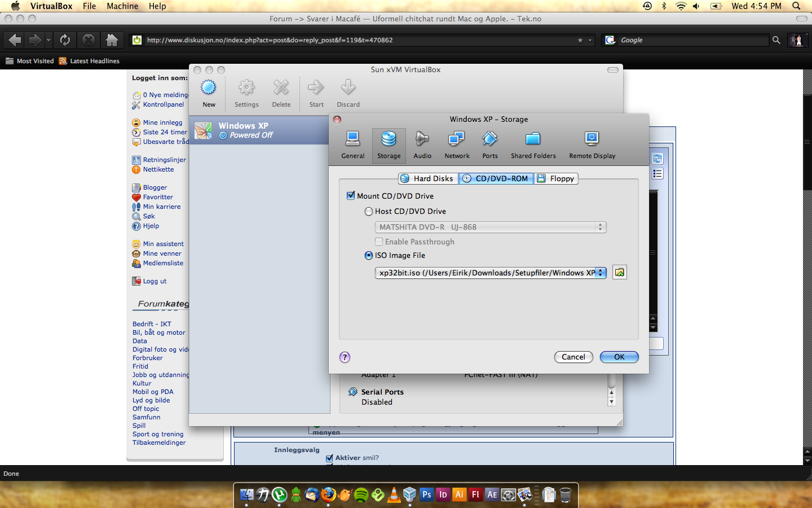Select ISO Image File radio button

click(x=369, y=255)
